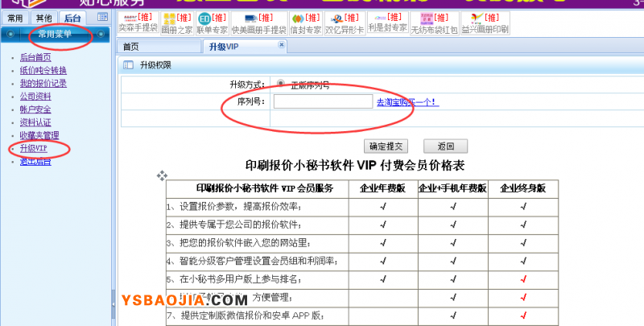The image size is (644, 326).
Task: Click row 7 定制版微信报价 text
Action: click(x=246, y=316)
